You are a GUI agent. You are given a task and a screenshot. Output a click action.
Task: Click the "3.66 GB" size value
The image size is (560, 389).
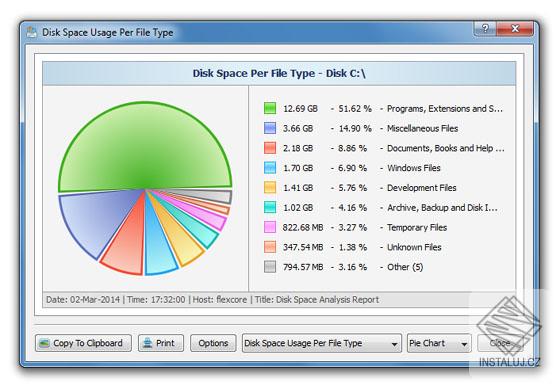pyautogui.click(x=298, y=128)
